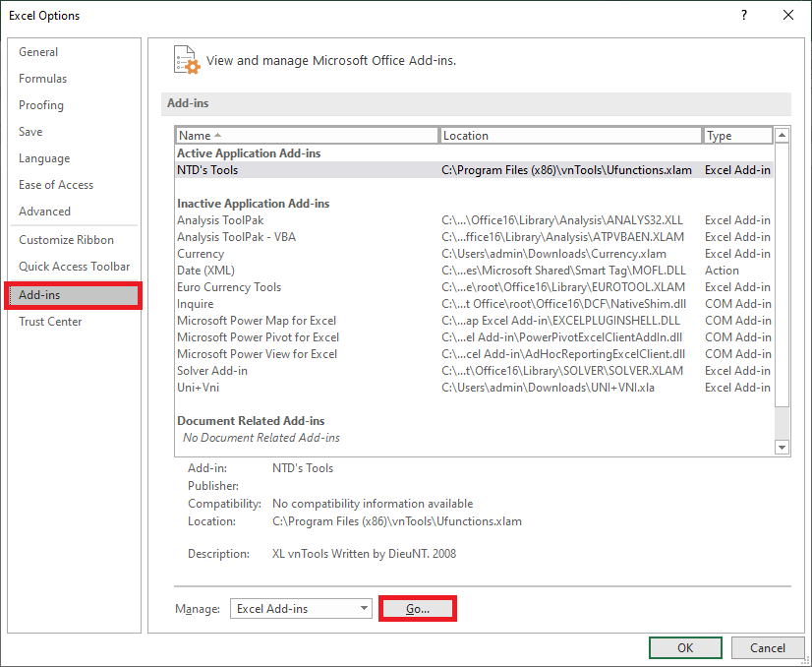The image size is (812, 667).
Task: Click the scrollbar down arrow
Action: [x=782, y=446]
